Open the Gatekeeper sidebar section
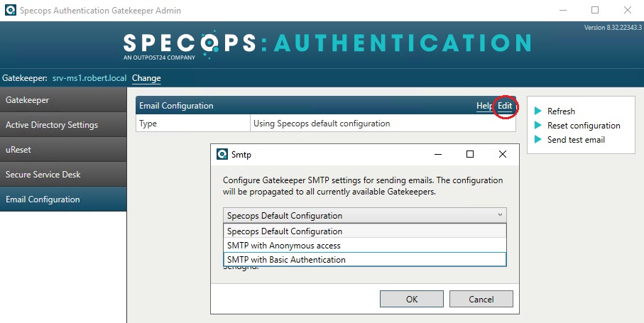This screenshot has width=644, height=323. 63,99
